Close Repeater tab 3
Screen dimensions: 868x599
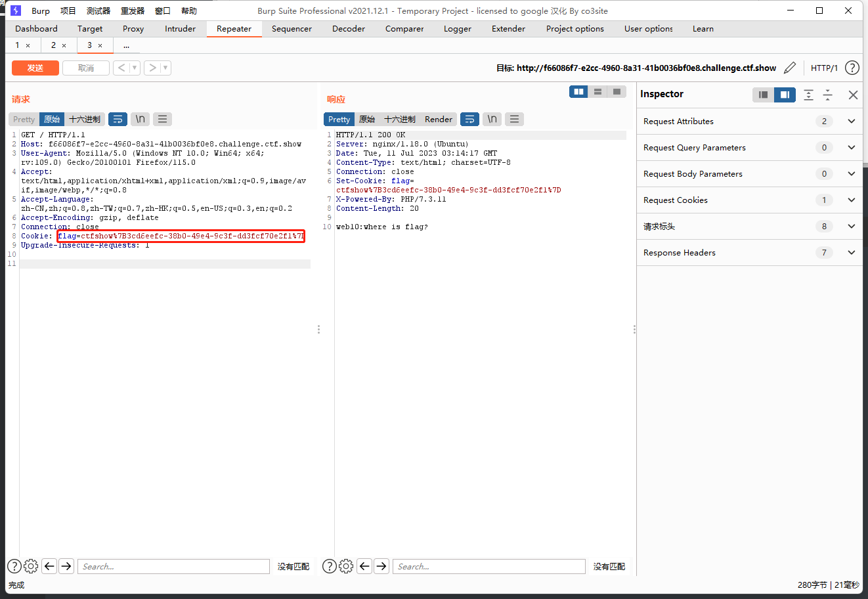(100, 45)
